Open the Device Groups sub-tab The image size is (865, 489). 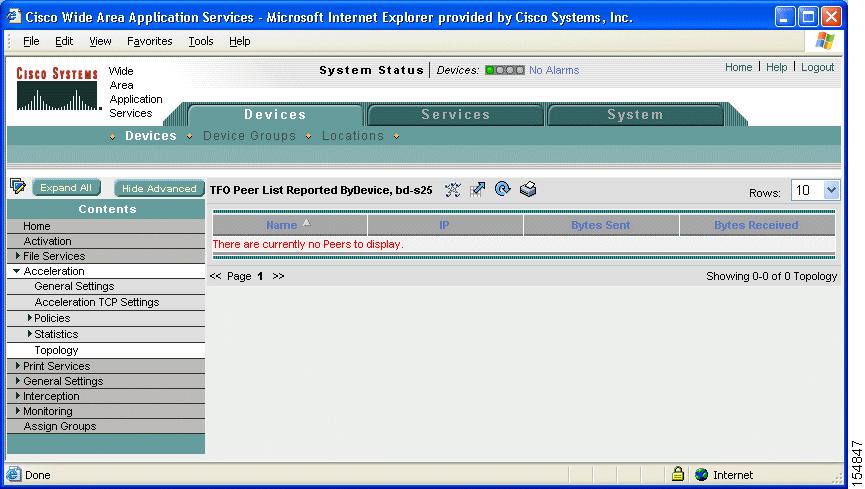tap(249, 136)
